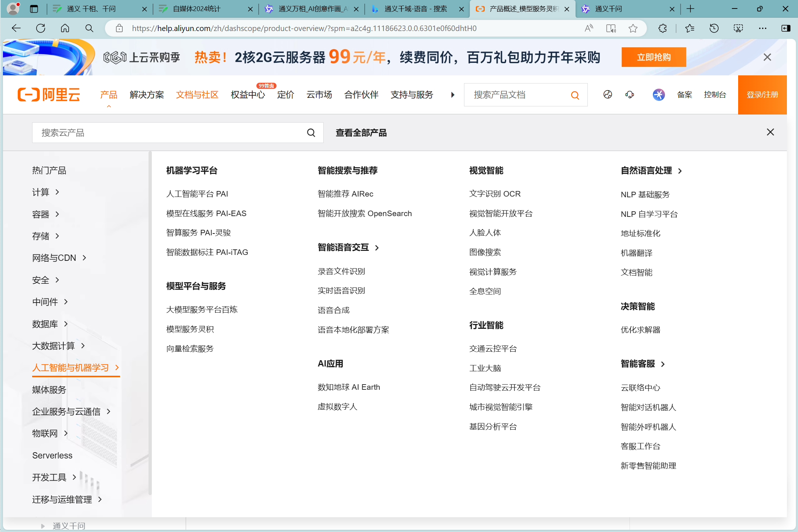The width and height of the screenshot is (798, 532).
Task: Close the 通义千域-语音 搜索 tab
Action: coord(461,9)
